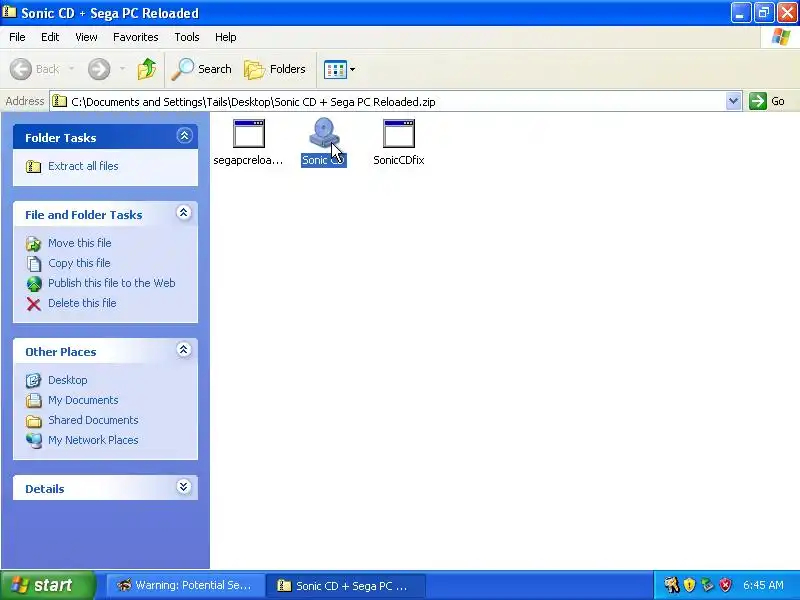The height and width of the screenshot is (600, 800).
Task: Open the Search pane
Action: [x=201, y=69]
